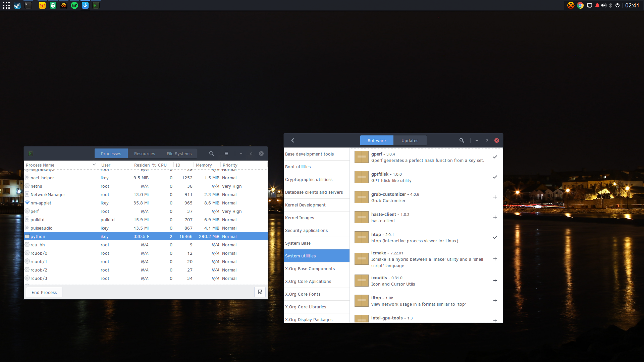The image size is (644, 362).
Task: Open the Bluetooth tray indicator
Action: (611, 5)
